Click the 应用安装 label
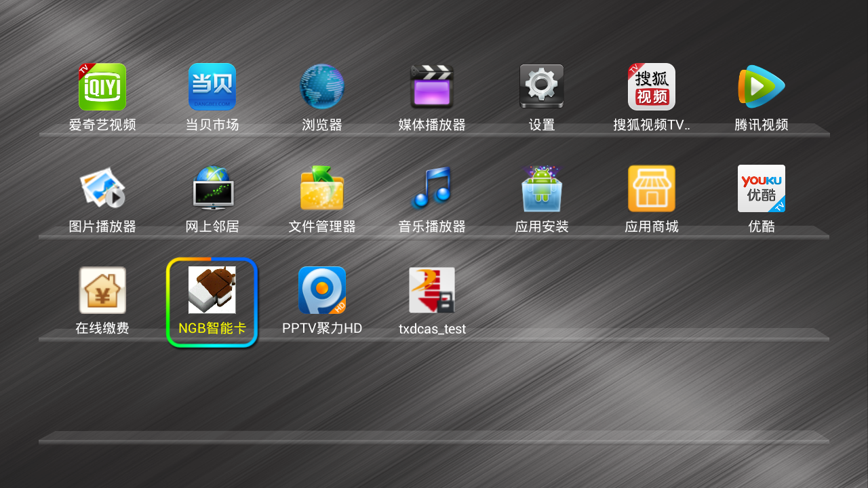 tap(542, 226)
